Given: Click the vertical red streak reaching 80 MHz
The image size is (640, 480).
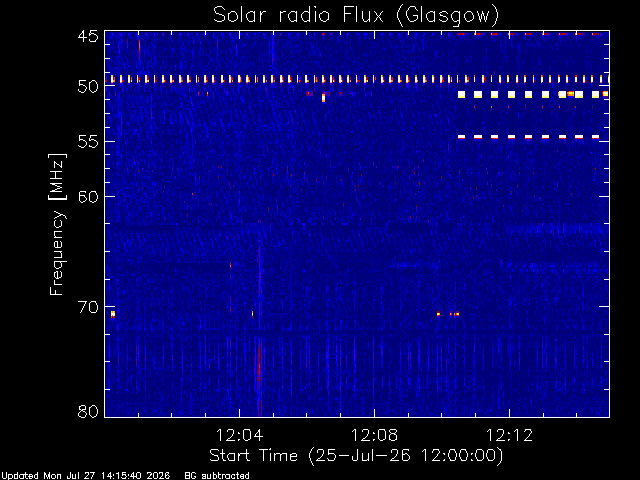Looking at the screenshot, I should (x=259, y=367).
